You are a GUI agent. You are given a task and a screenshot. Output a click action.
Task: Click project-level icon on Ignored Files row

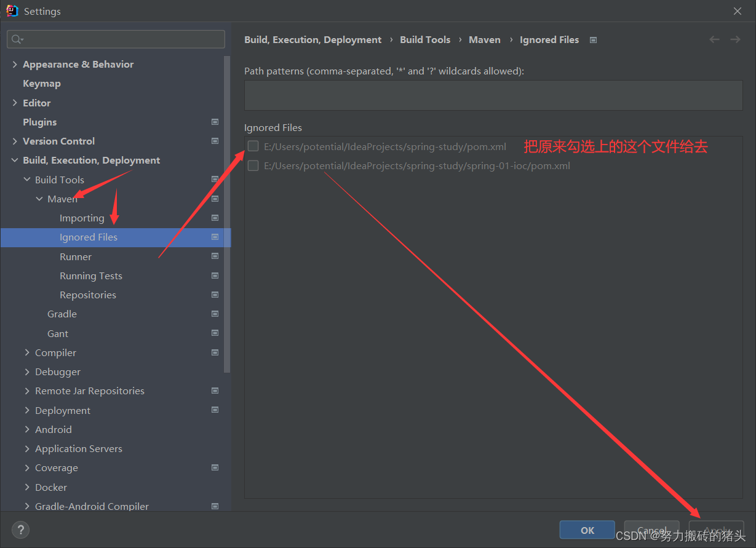click(215, 237)
